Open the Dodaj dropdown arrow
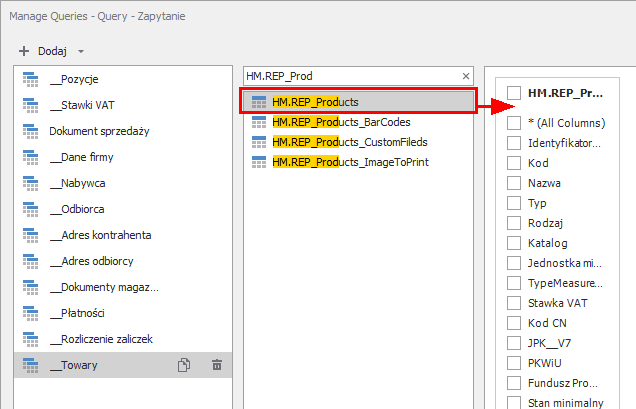Screen dimensions: 636x409 [81, 51]
